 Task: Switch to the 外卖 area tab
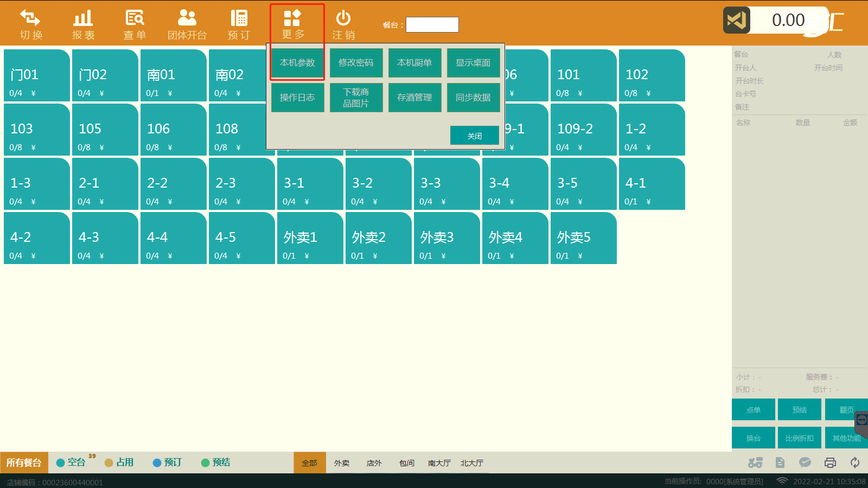coord(342,463)
